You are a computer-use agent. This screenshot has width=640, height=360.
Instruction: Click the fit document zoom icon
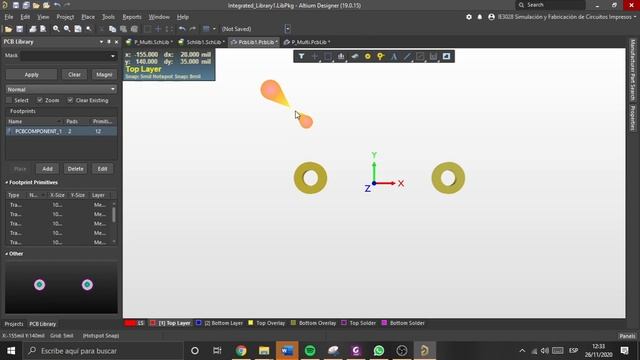click(x=78, y=29)
